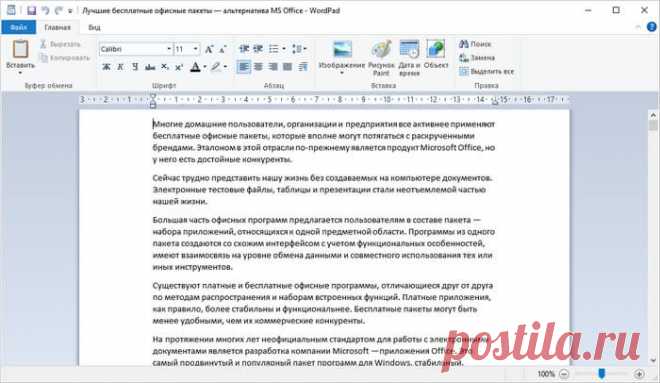The image size is (660, 383).
Task: Click the Замена replace button
Action: pyautogui.click(x=476, y=58)
